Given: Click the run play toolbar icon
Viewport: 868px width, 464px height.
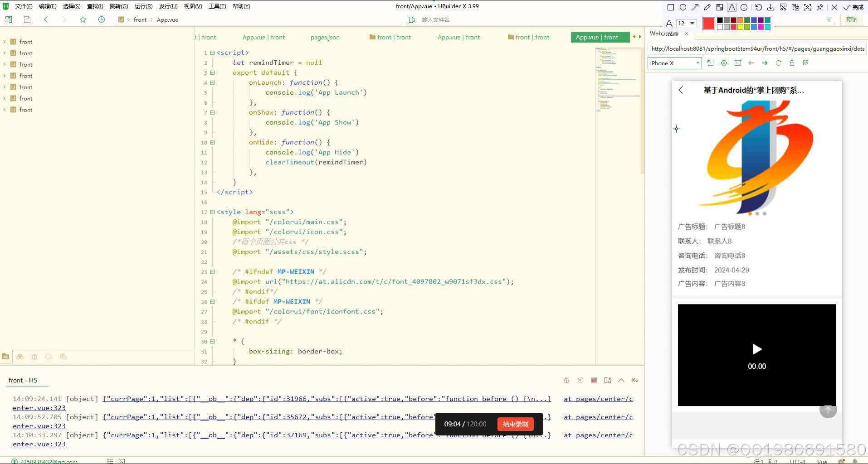Looking at the screenshot, I should [x=102, y=19].
